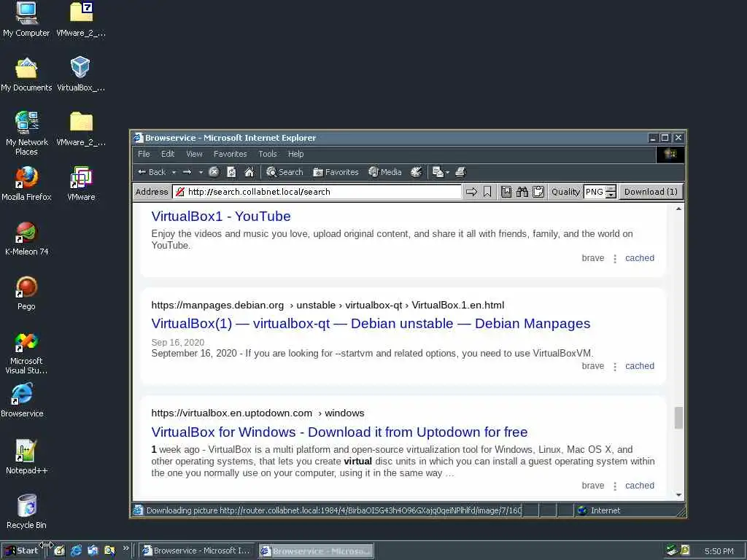
Task: Select the Notepad++ desktop icon
Action: click(27, 457)
